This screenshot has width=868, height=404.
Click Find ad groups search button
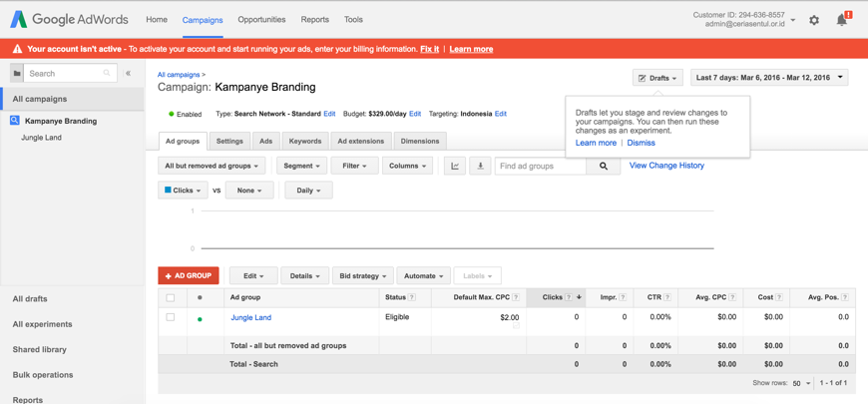pos(604,166)
